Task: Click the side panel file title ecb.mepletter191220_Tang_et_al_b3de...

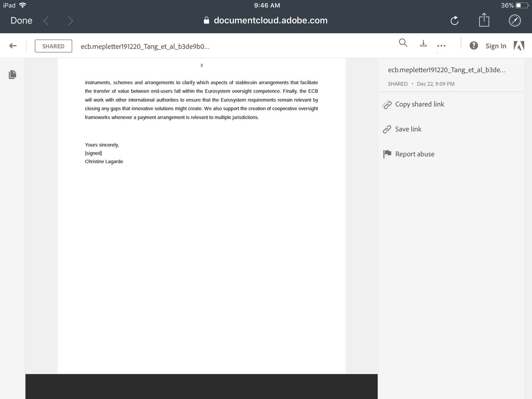Action: [x=446, y=70]
